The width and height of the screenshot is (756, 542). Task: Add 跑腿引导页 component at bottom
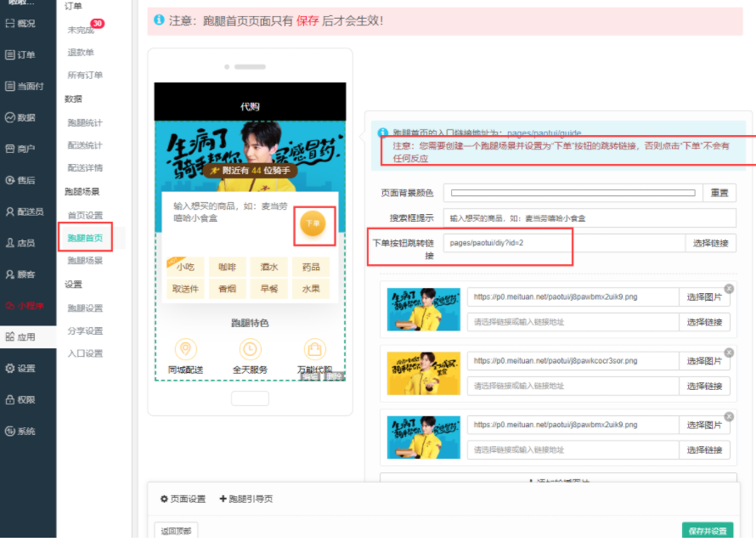[x=245, y=499]
